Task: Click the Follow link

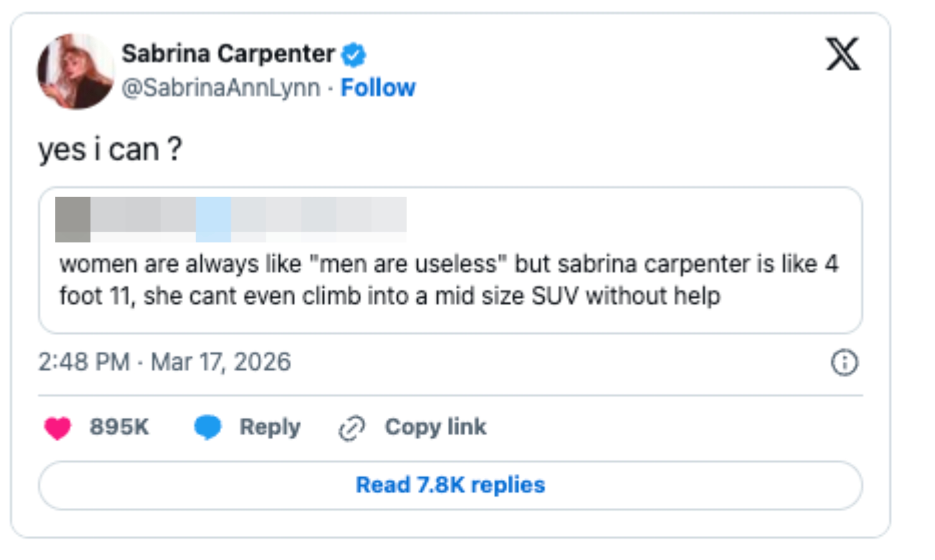Action: click(378, 88)
